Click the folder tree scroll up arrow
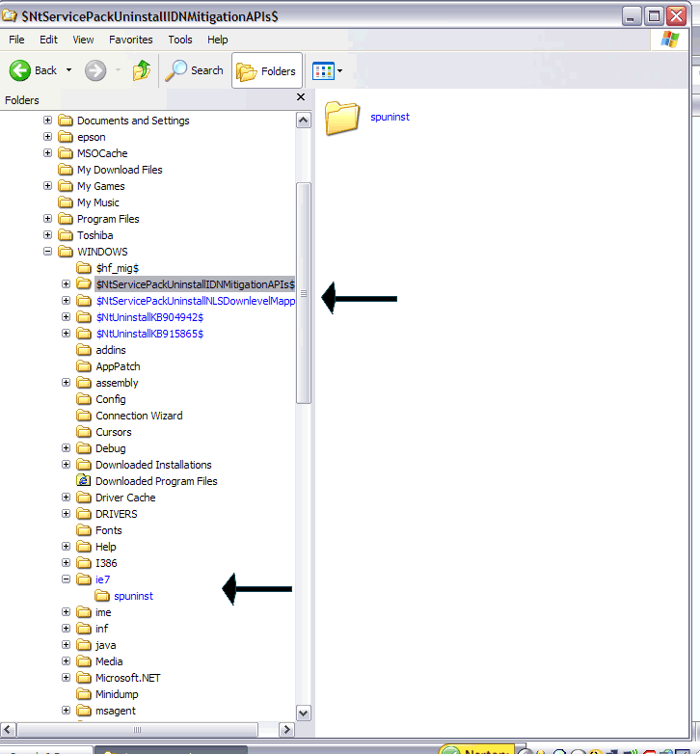The image size is (700, 754). [304, 121]
